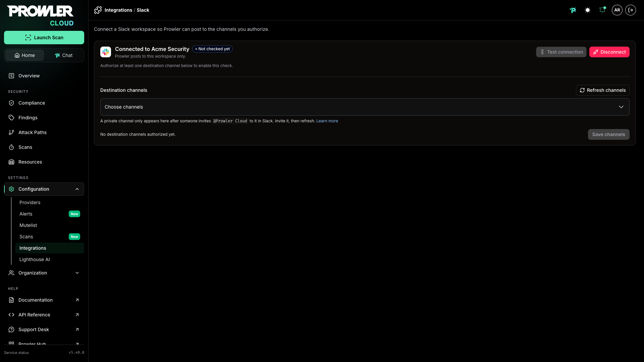Open the Learn more link
Screen dimensions: 644x362
[x=327, y=121]
